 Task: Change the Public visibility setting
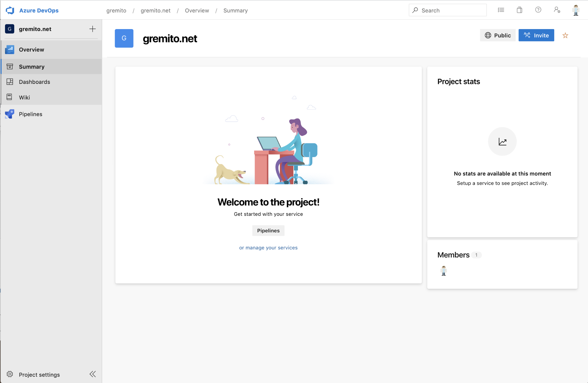click(498, 36)
